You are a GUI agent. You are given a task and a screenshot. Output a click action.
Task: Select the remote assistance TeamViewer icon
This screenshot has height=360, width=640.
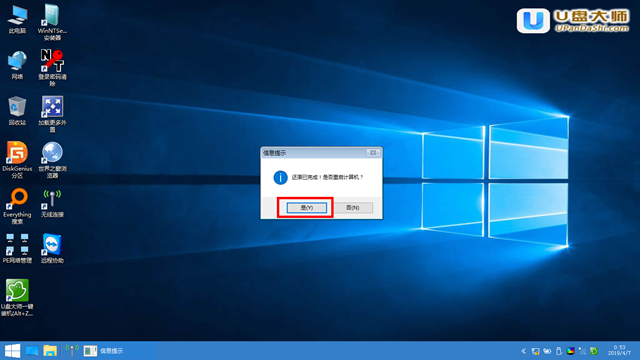[x=52, y=248]
